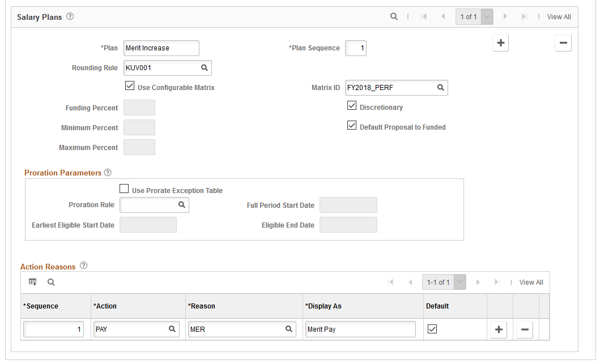Open the Reason field MER lookup icon
Screen dimensions: 600x364
pyautogui.click(x=289, y=329)
